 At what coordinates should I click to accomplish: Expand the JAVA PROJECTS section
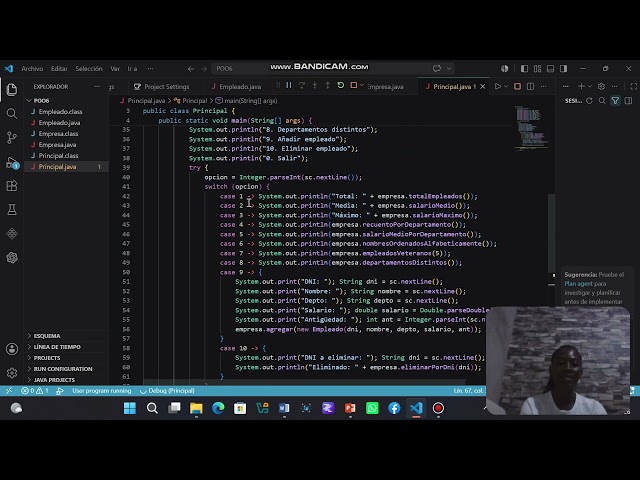[x=54, y=380]
